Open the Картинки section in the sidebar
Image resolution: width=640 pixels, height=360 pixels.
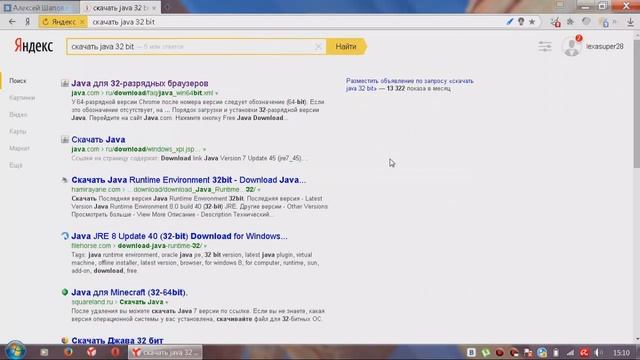point(22,98)
